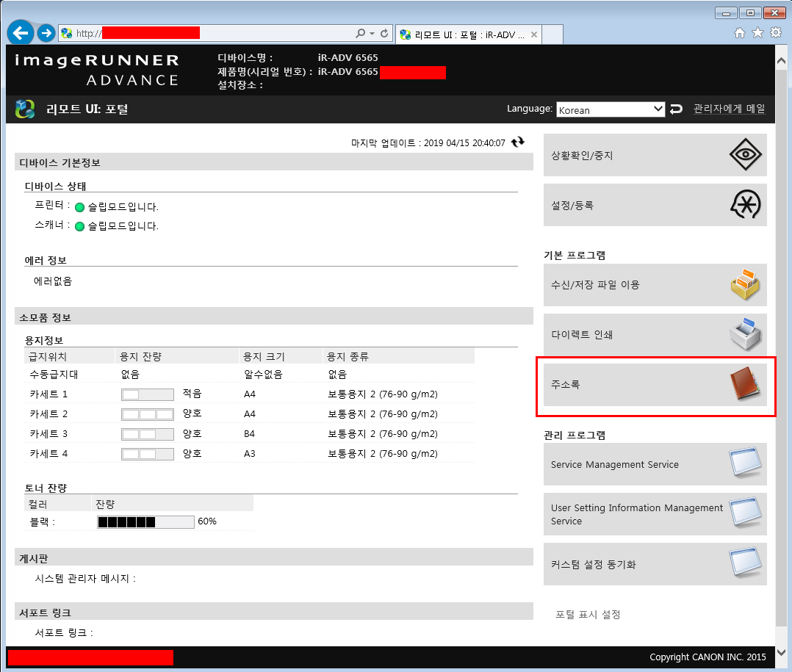Click the asterisk icon for 설정/등록

point(746,204)
